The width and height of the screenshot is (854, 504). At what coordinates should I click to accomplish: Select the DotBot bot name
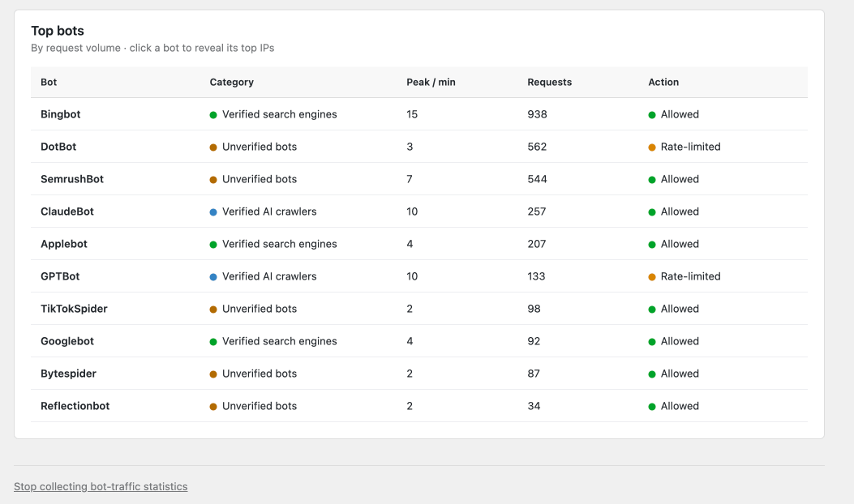pyautogui.click(x=58, y=147)
